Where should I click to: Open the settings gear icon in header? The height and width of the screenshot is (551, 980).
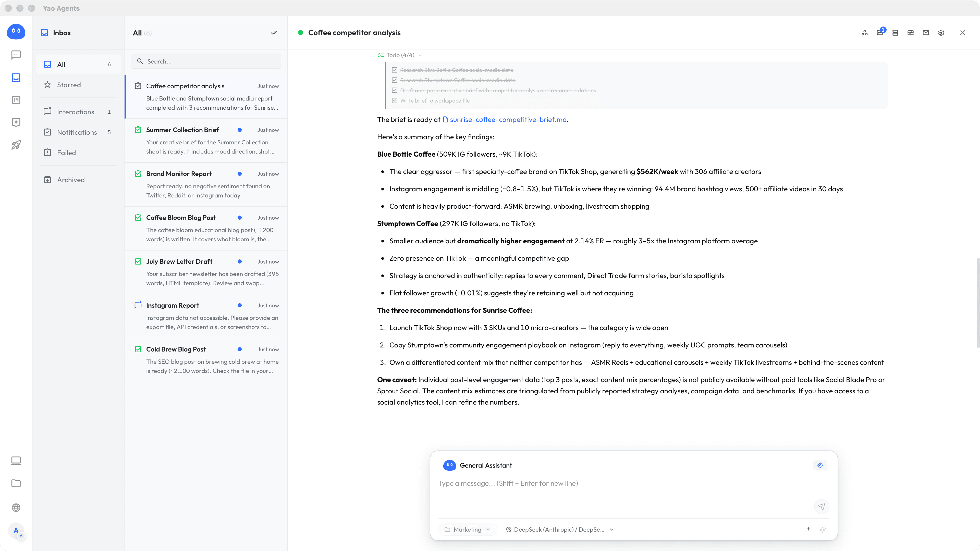tap(941, 33)
